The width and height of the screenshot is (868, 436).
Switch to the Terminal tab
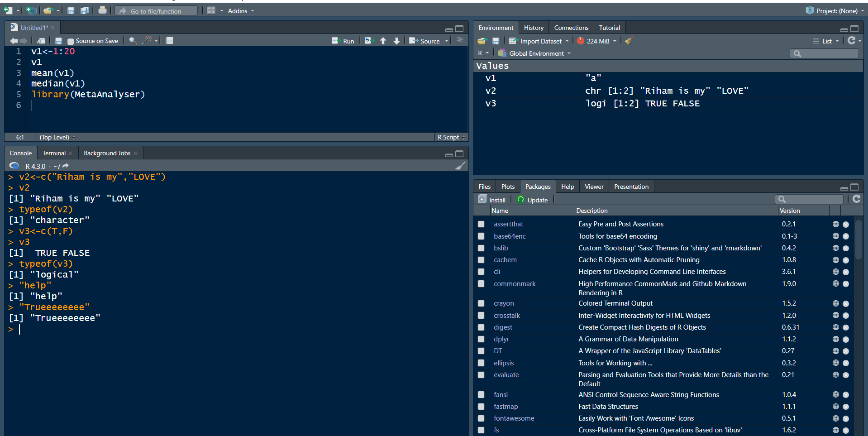(x=54, y=153)
